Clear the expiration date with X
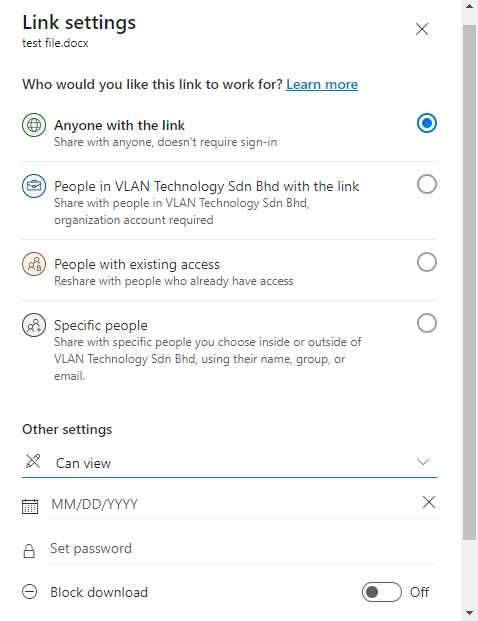Viewport: 478px width, 621px height. (429, 502)
